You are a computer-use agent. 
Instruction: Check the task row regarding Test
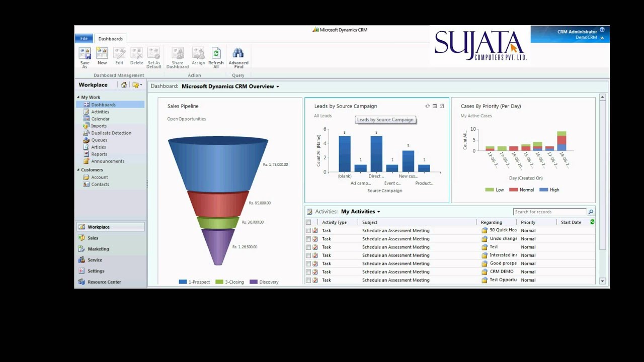(x=308, y=247)
